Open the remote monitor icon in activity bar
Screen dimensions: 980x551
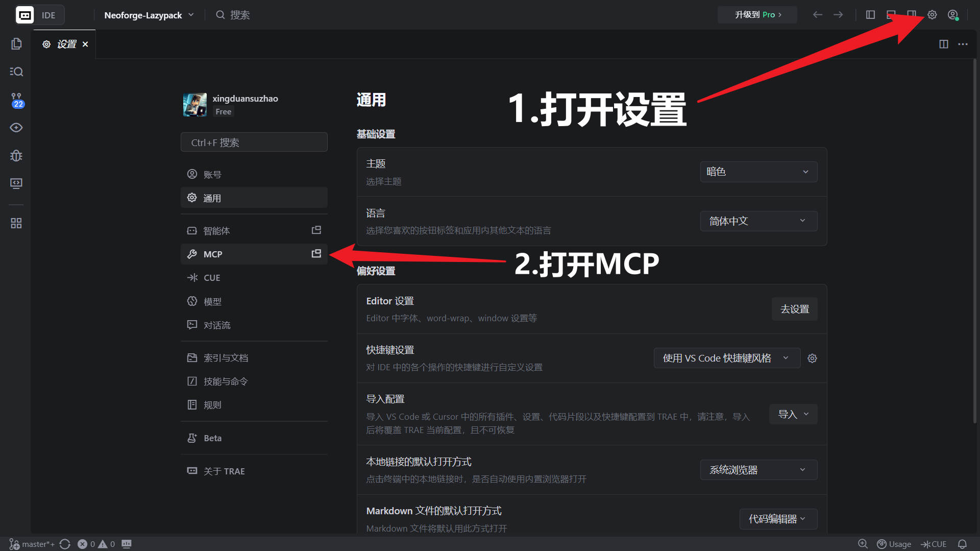16,183
